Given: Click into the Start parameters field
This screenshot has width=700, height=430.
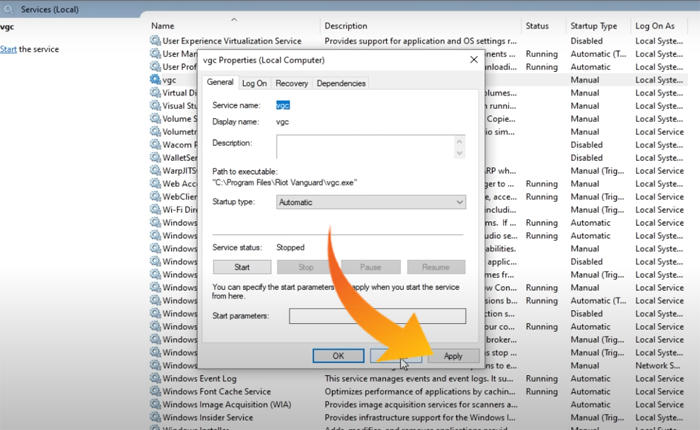Looking at the screenshot, I should [377, 316].
